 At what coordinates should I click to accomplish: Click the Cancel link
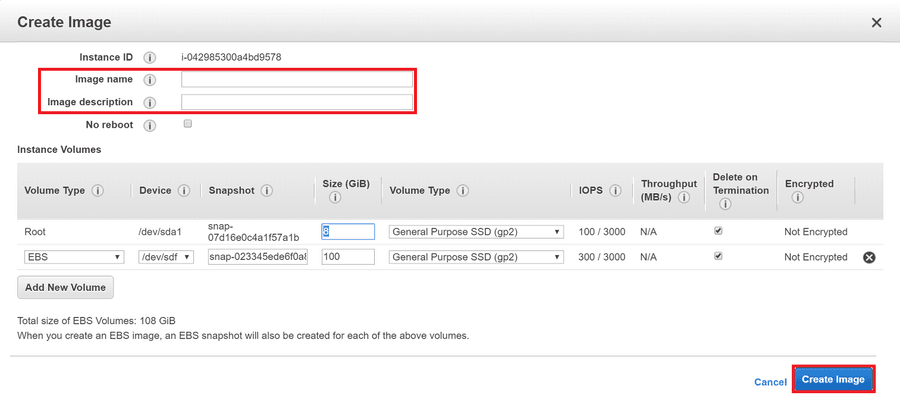[770, 382]
